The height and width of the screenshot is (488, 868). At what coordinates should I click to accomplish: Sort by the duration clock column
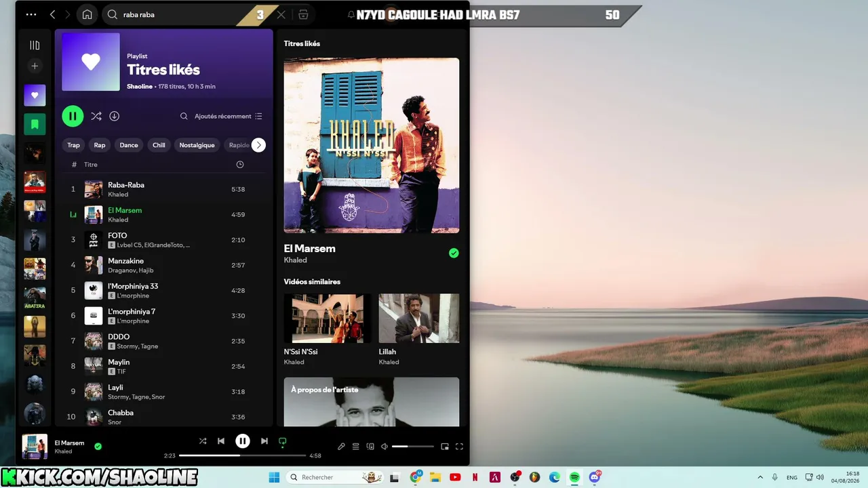[x=239, y=165]
